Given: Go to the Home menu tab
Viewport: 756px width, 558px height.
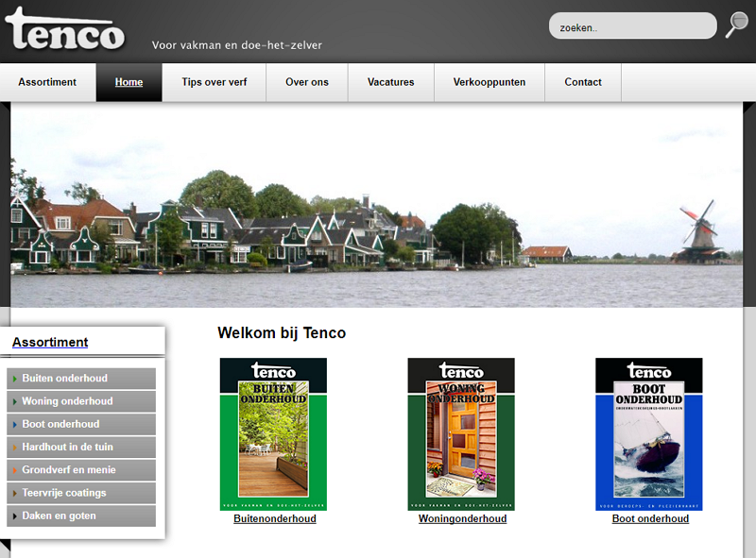Looking at the screenshot, I should coord(129,82).
